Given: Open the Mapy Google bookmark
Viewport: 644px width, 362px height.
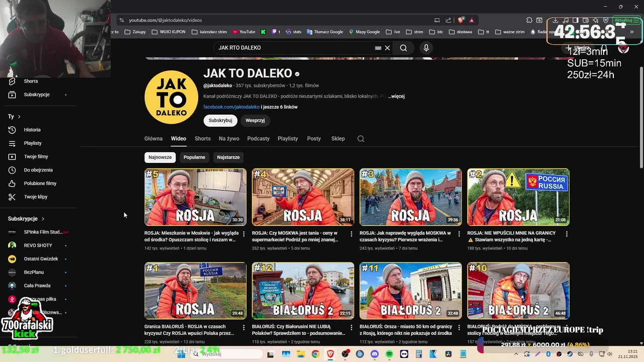Looking at the screenshot, I should [x=364, y=32].
